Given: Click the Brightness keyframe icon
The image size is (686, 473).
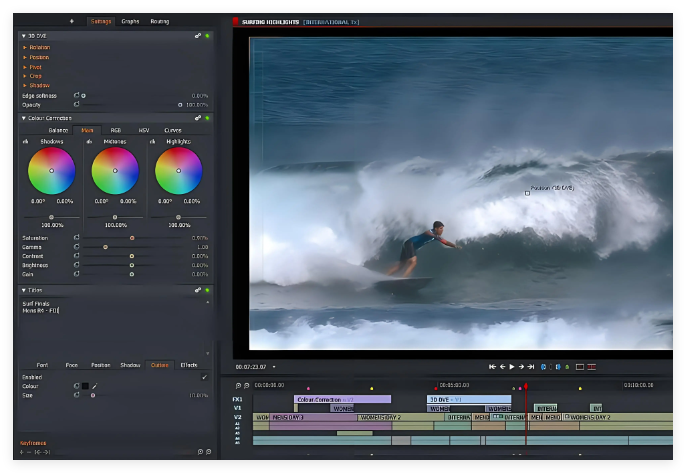Looking at the screenshot, I should click(x=77, y=265).
